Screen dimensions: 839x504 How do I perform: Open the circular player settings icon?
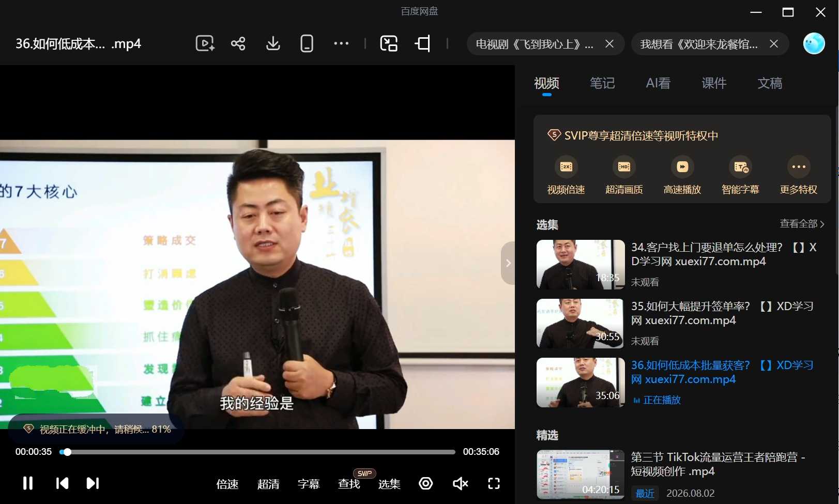(425, 483)
